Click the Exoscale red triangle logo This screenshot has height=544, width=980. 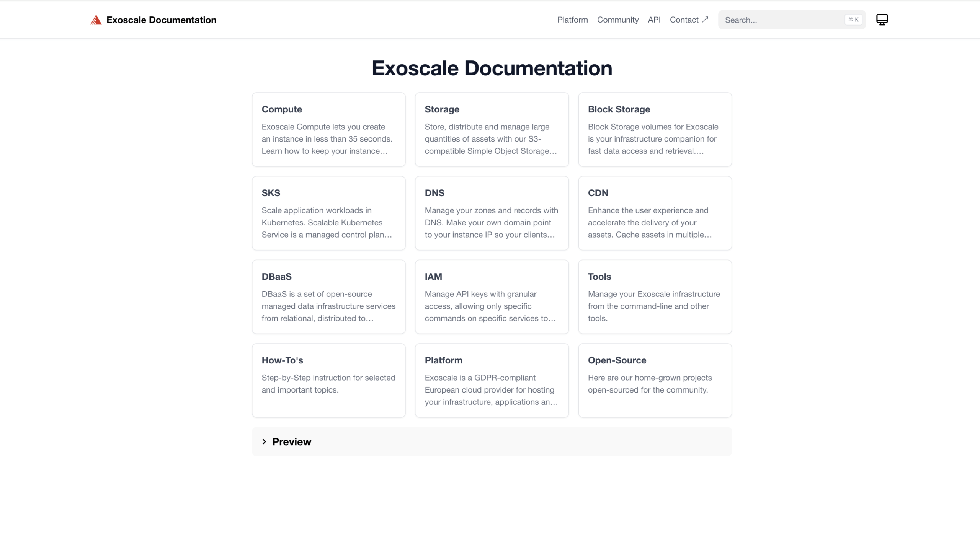(96, 20)
